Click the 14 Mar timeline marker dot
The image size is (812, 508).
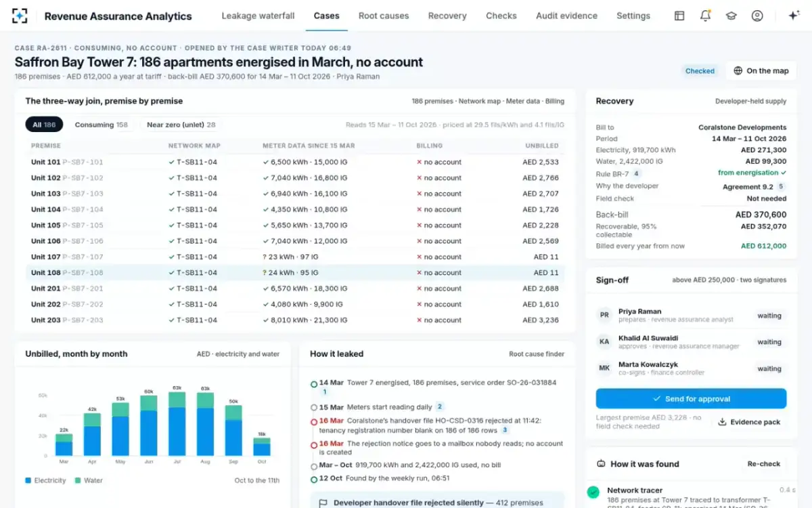(x=314, y=383)
